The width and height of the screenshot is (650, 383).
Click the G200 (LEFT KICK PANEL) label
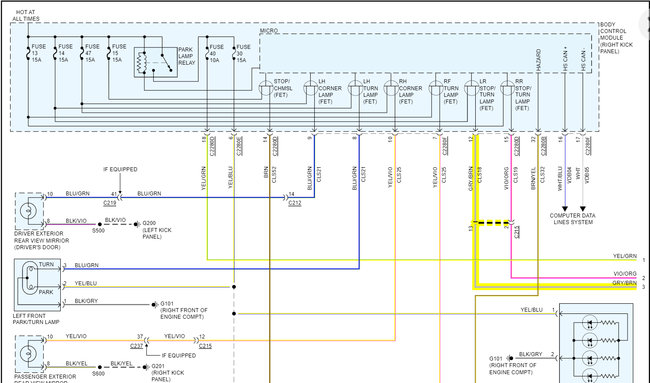[157, 230]
